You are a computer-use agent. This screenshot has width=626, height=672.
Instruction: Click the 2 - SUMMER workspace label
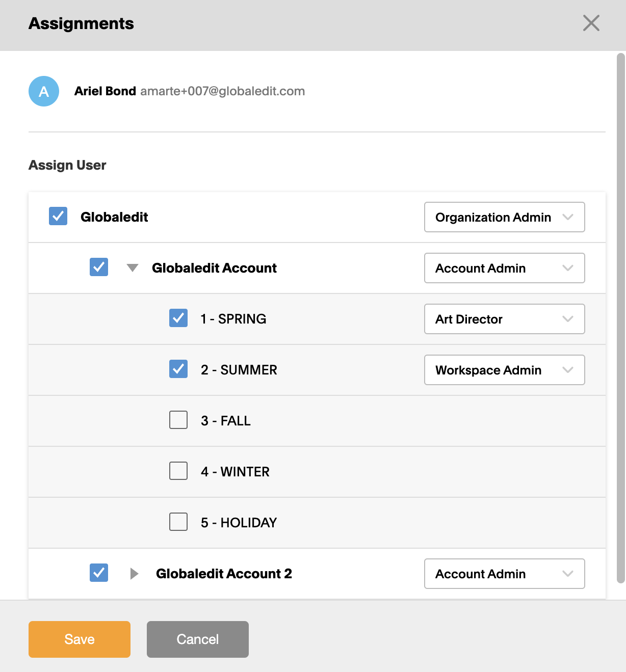coord(239,370)
